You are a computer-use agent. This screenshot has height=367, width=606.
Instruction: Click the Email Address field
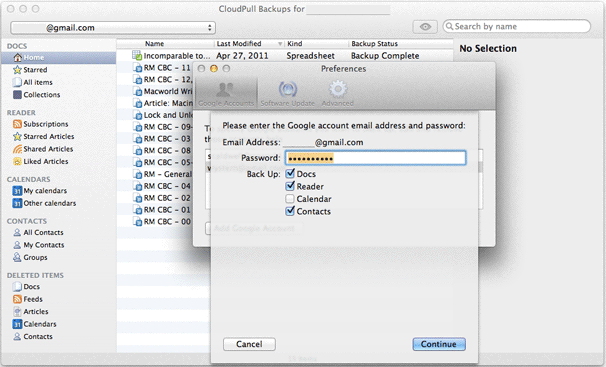(323, 143)
